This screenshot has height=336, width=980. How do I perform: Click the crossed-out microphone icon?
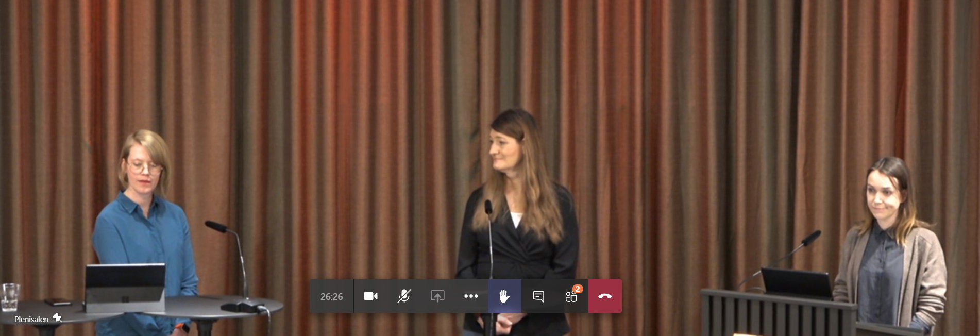404,296
